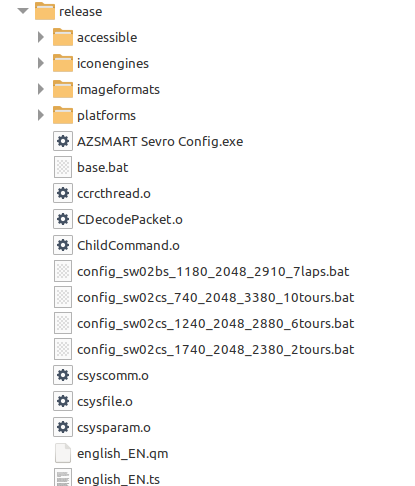This screenshot has width=415, height=486.
Task: Select config_sw02cs_740_2048_3380_10tours.bat file
Action: 215,298
